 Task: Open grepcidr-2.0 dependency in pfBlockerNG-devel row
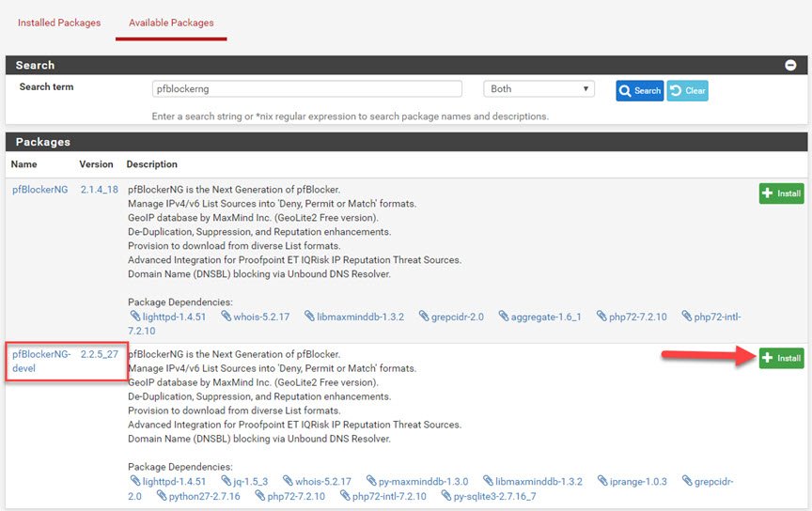(713, 482)
